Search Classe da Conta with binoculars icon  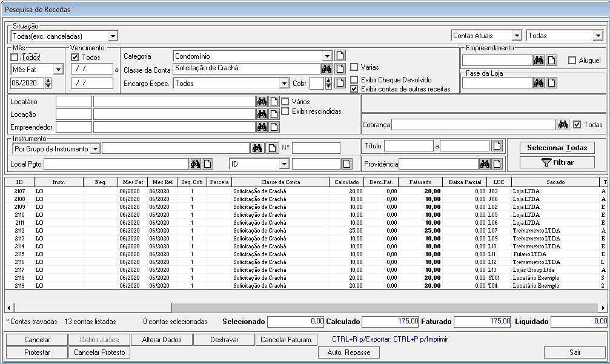click(x=327, y=69)
